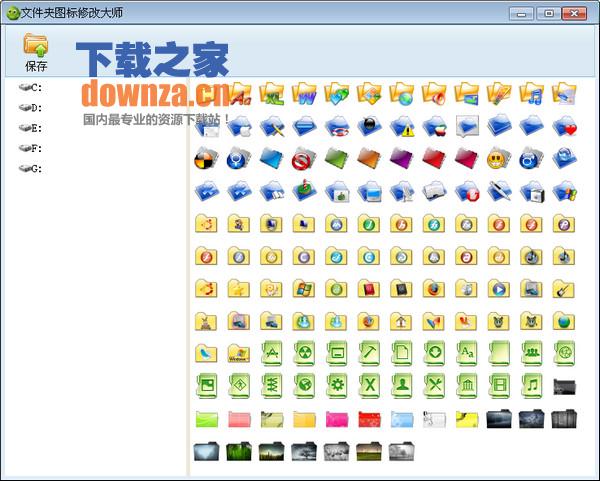Select the dark folder with green forest photo
Viewport: 600px width, 481px height.
click(x=239, y=452)
